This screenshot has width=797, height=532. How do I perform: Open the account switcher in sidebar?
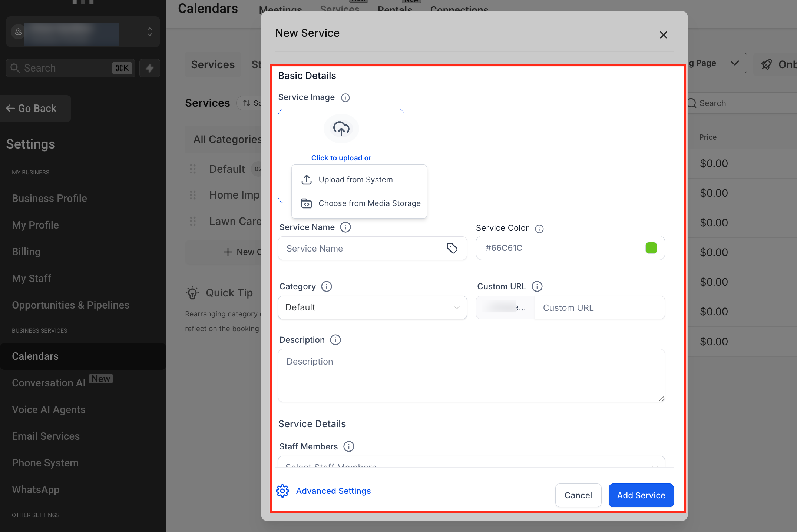tap(83, 32)
